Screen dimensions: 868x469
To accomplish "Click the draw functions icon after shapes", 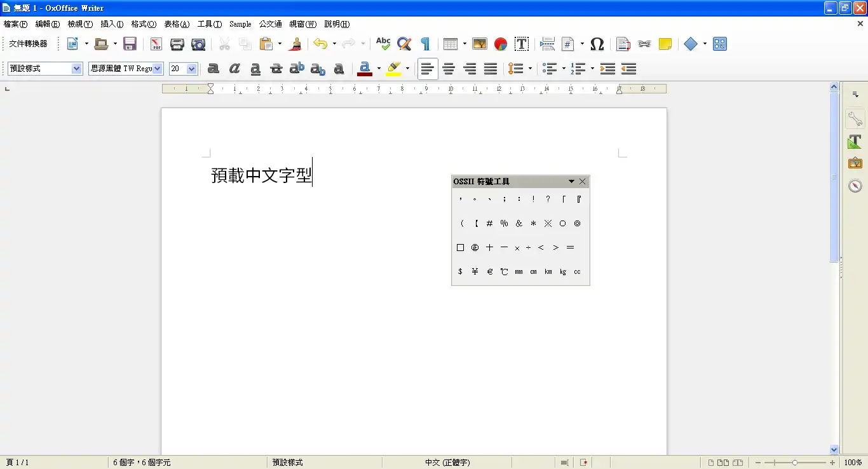I will [720, 44].
